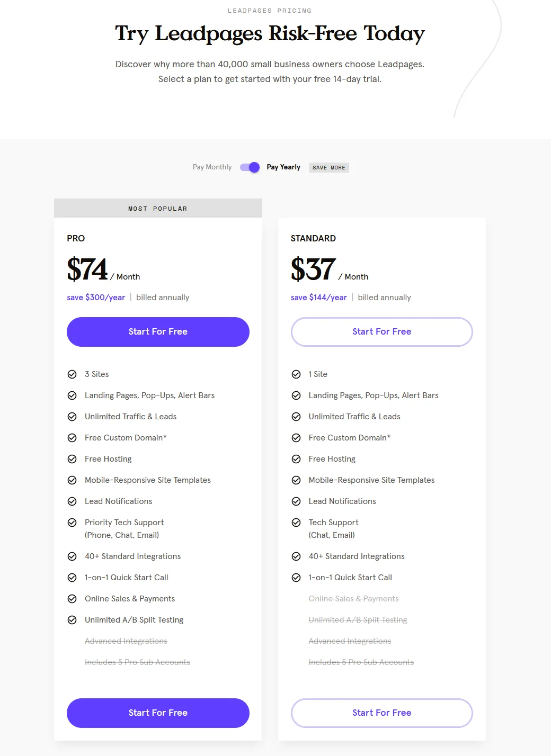Click struck-through Online Sales & Payments in Standard
This screenshot has height=756, width=551.
coord(354,599)
